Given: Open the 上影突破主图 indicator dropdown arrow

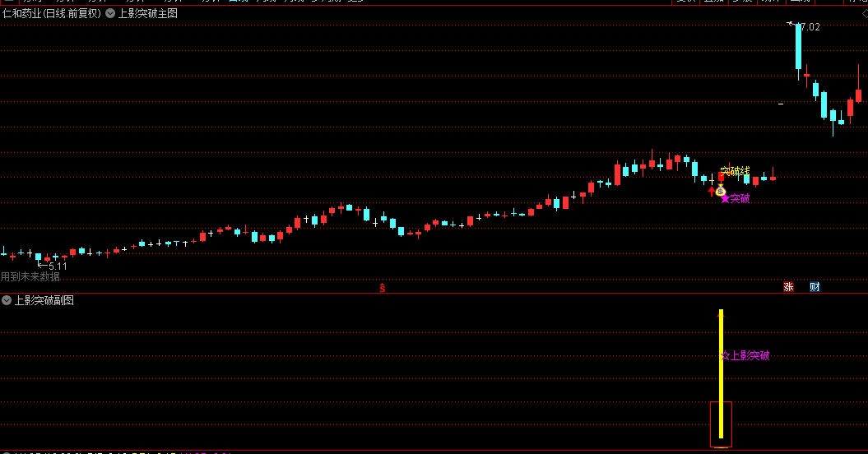Looking at the screenshot, I should click(x=110, y=13).
